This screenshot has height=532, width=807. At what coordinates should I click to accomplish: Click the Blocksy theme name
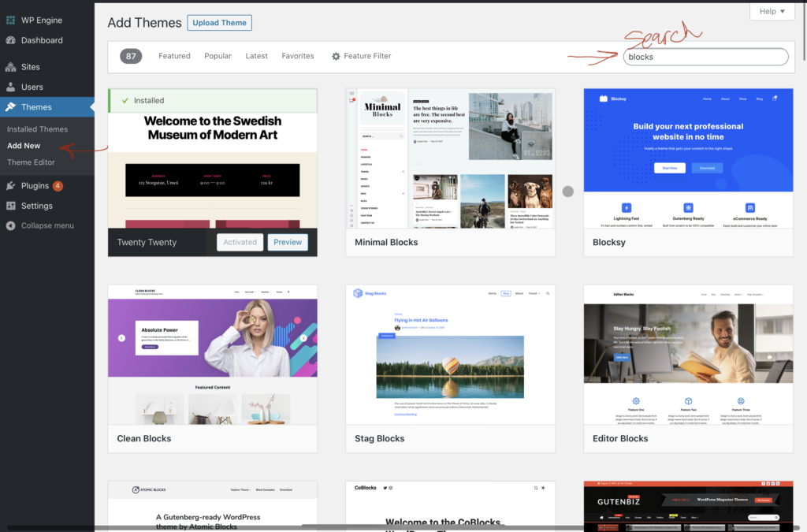pos(609,242)
